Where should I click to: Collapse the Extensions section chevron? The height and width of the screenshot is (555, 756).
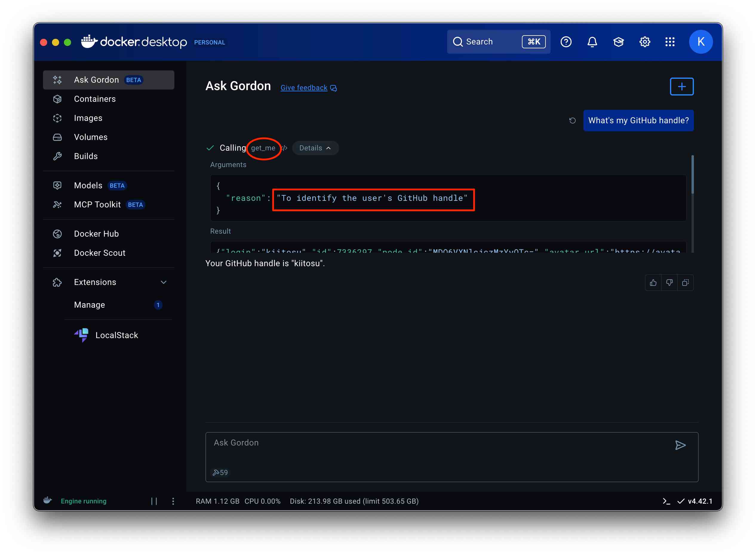click(163, 282)
